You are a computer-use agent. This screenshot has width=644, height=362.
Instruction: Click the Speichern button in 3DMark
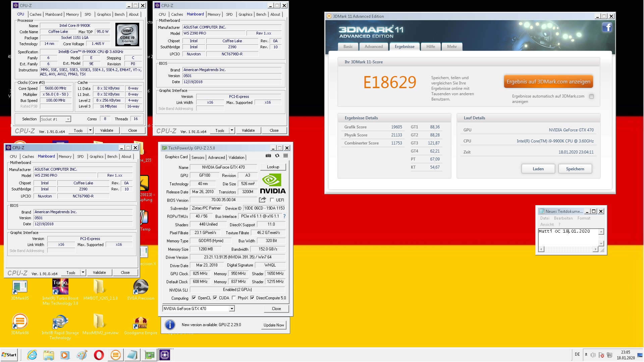[x=575, y=169]
